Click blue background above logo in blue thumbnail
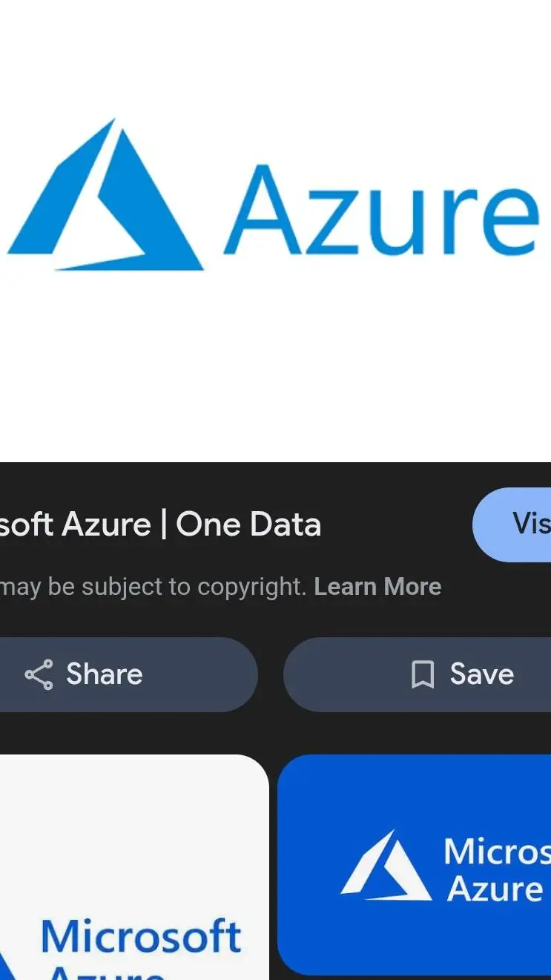The image size is (551, 980). (415, 786)
